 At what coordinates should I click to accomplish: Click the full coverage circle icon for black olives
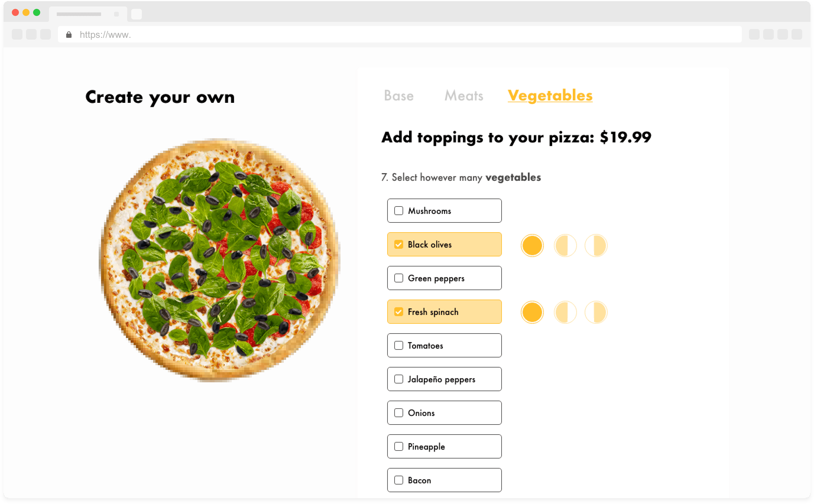click(x=532, y=244)
